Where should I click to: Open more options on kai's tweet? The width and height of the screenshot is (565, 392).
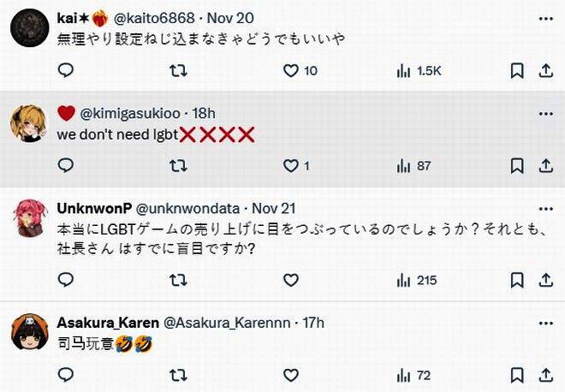545,17
